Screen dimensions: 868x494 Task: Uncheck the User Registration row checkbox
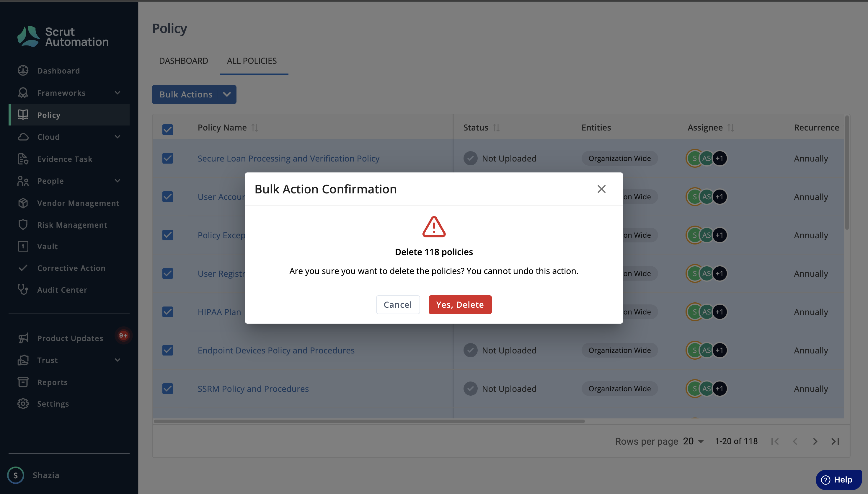(168, 273)
